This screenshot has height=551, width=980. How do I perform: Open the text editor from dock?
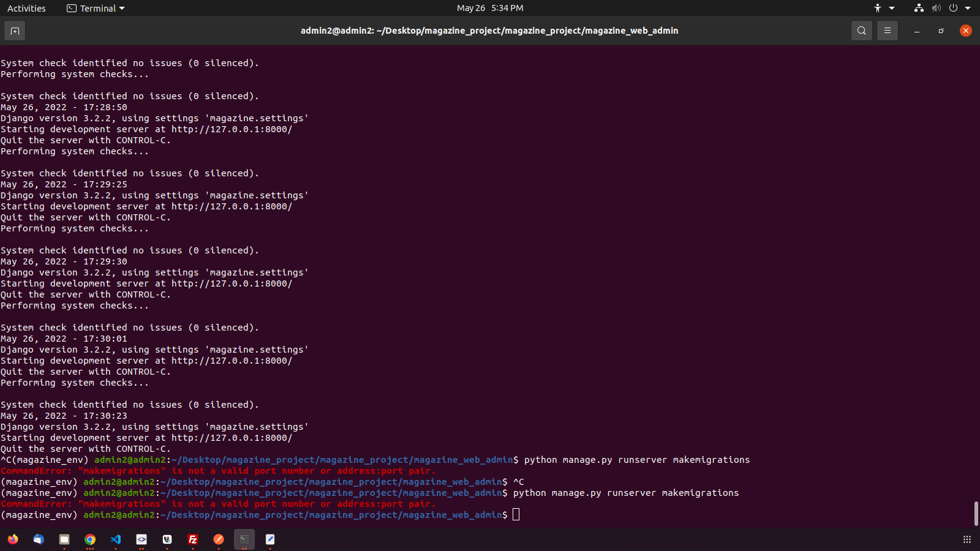pos(270,539)
